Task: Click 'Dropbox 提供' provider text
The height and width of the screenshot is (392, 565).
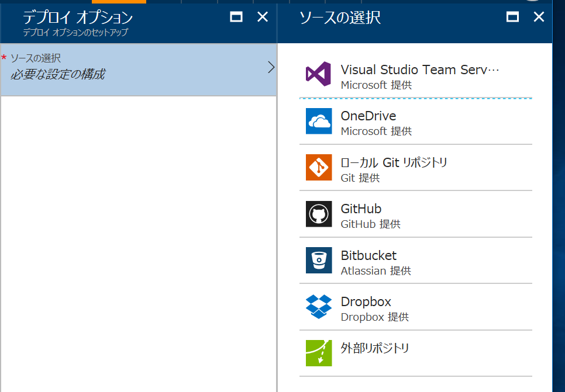Action: [x=375, y=317]
